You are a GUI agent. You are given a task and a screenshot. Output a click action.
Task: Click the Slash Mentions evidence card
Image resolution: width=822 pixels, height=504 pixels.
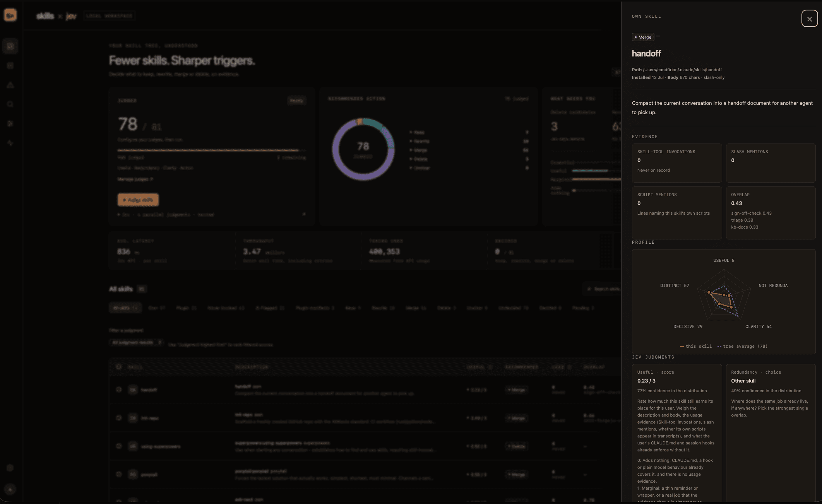pos(771,163)
